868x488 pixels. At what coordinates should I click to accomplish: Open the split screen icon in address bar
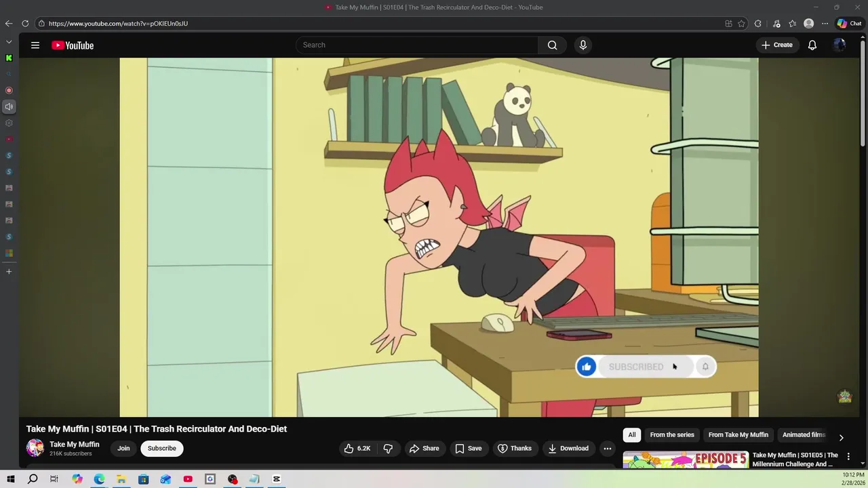pos(728,24)
